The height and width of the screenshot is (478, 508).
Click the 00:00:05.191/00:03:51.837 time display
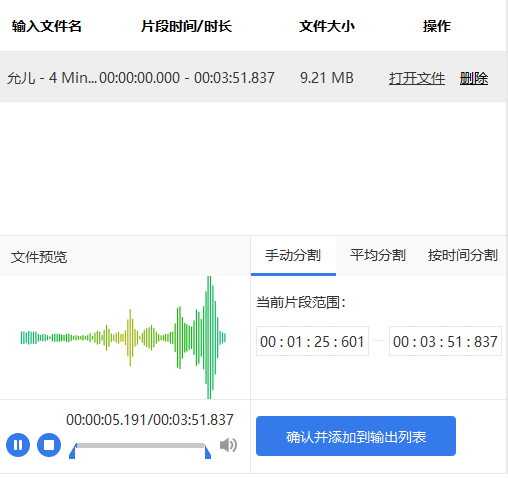(150, 420)
